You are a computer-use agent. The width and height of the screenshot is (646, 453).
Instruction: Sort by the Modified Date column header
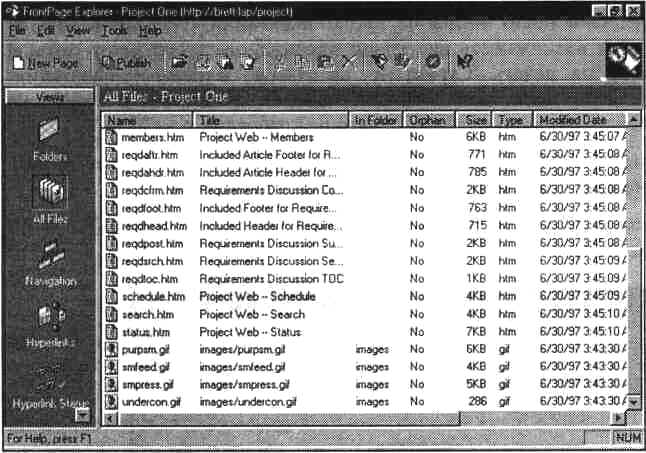click(x=580, y=120)
